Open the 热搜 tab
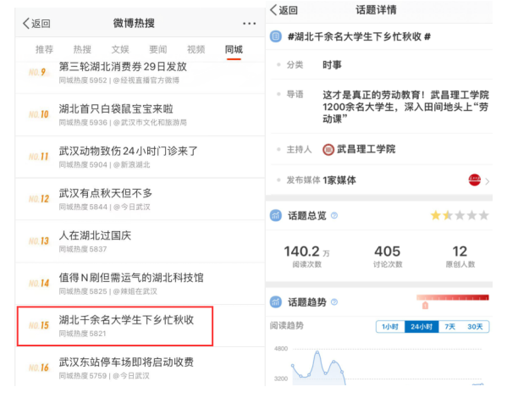Viewport: 529px width, 420px height. point(83,50)
